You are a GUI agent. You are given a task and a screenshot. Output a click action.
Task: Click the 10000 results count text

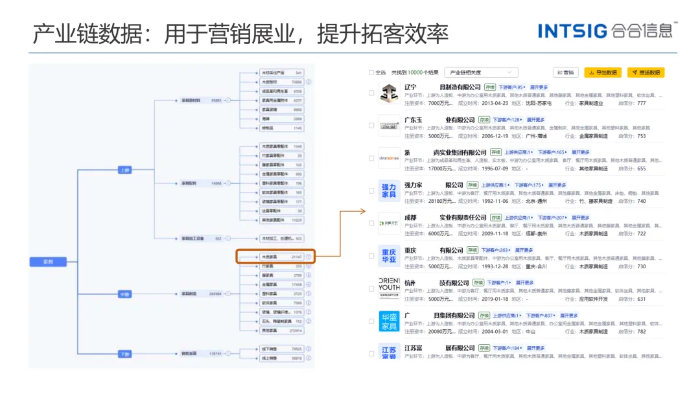[414, 72]
